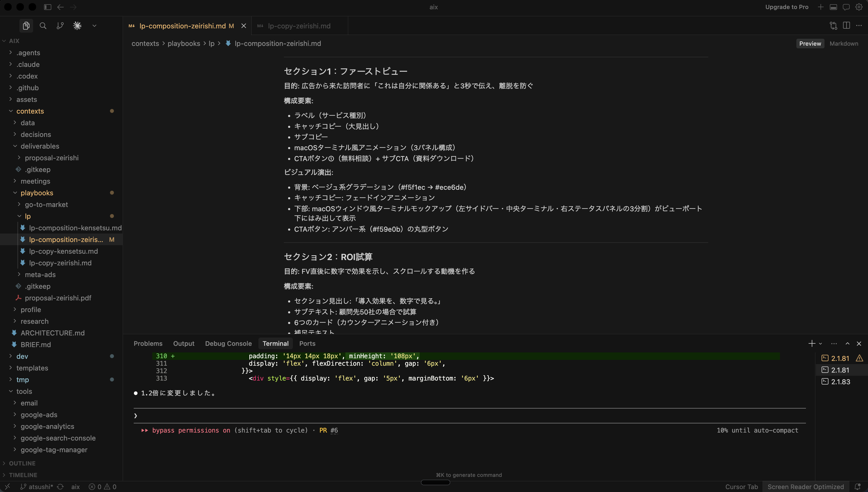Viewport: 868px width, 492px height.
Task: Open the Source Control view
Action: (x=60, y=25)
